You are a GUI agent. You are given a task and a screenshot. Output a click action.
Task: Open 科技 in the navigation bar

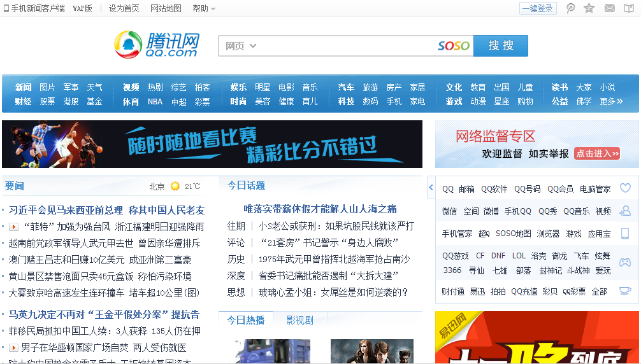346,101
